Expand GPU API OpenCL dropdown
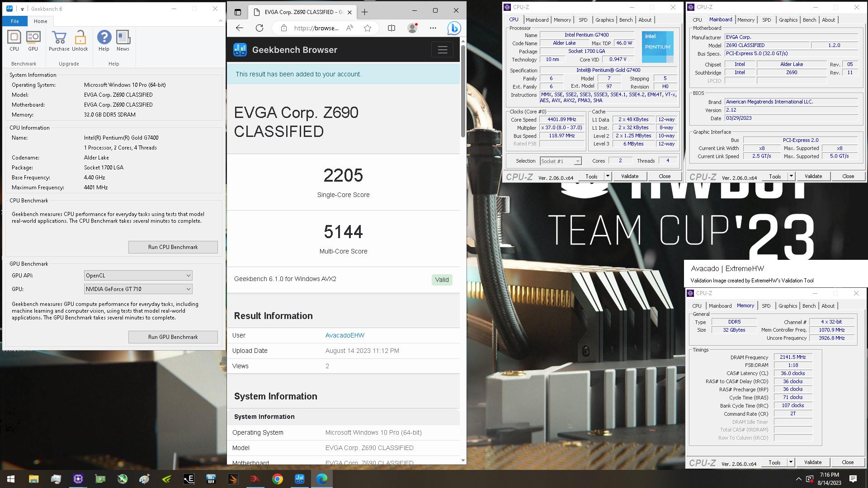This screenshot has width=868, height=488. click(x=138, y=276)
